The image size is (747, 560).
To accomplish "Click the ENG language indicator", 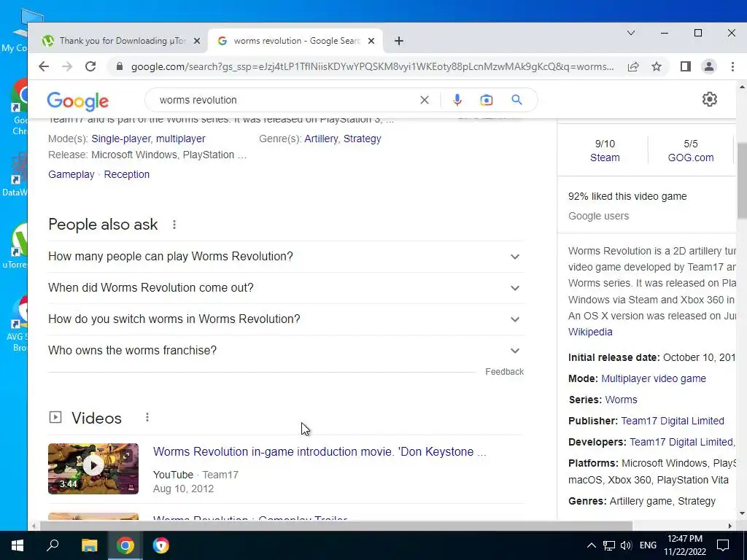I will click(x=648, y=545).
